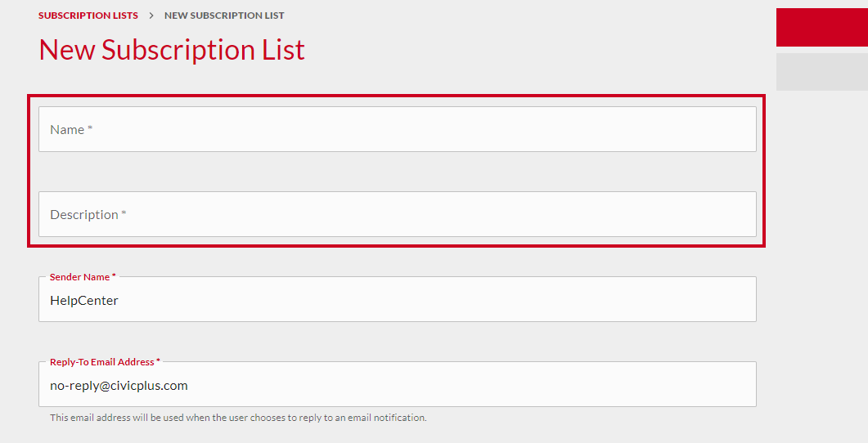
Task: Click the reply email helper text below the field
Action: [238, 418]
